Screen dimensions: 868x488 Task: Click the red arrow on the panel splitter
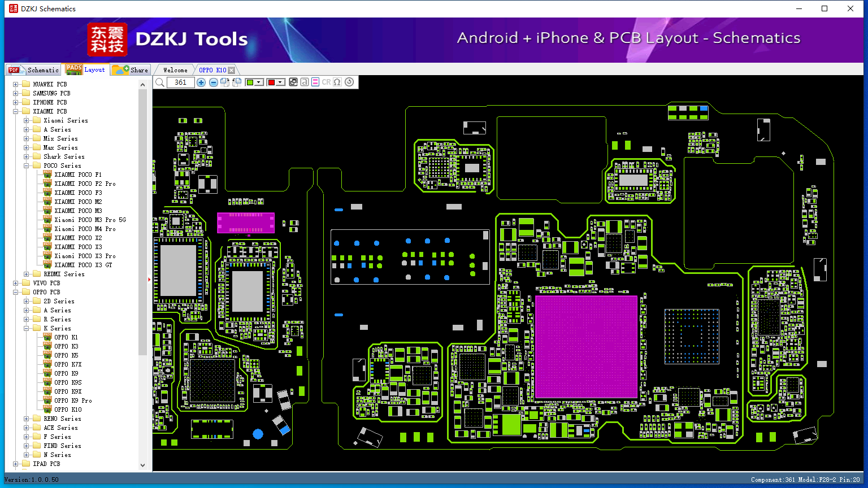tap(149, 279)
